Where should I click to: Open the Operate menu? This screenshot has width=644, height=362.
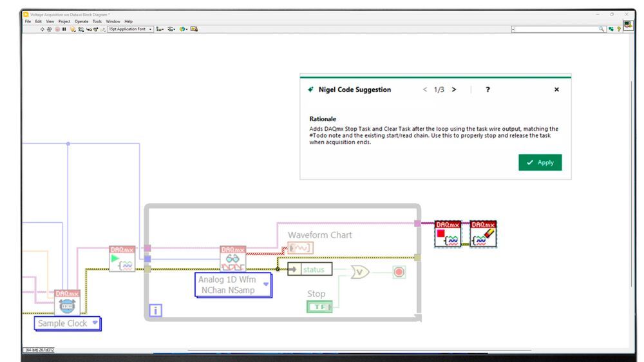tap(81, 21)
